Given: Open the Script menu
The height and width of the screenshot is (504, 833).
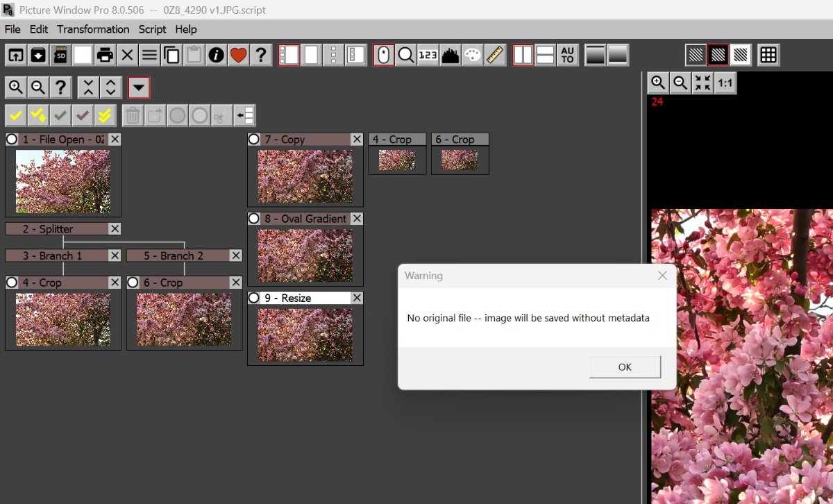Looking at the screenshot, I should (x=152, y=29).
